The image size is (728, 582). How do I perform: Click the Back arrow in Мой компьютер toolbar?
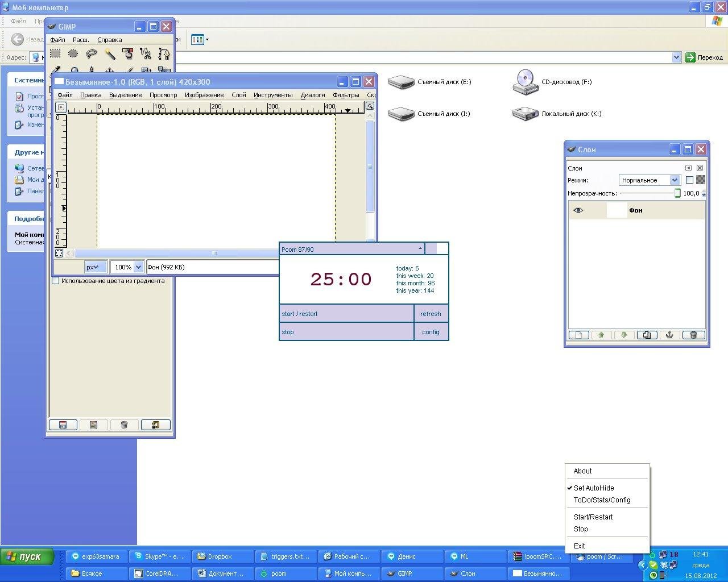(18, 39)
